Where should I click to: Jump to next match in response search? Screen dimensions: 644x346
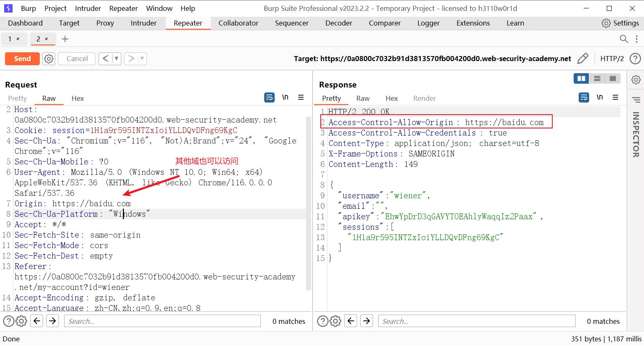[366, 321]
